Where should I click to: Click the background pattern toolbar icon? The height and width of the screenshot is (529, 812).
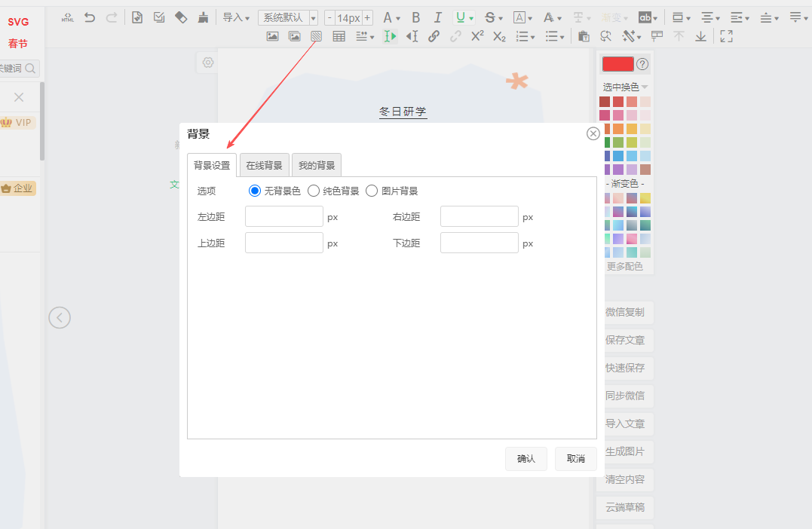[x=317, y=36]
